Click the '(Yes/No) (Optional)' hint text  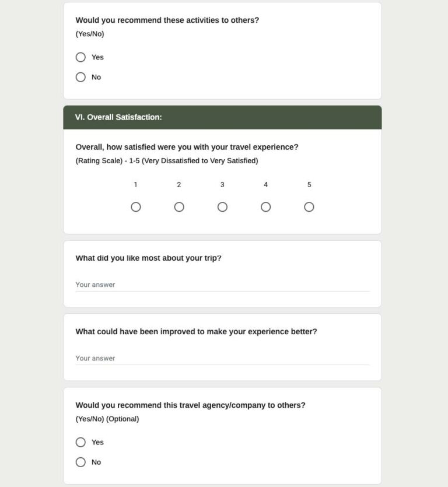(107, 419)
